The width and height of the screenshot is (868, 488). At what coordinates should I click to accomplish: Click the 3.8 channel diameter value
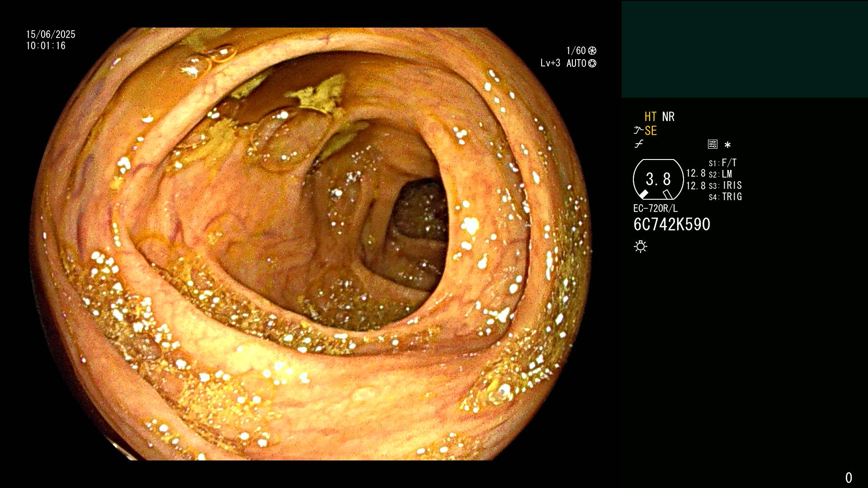(x=658, y=179)
